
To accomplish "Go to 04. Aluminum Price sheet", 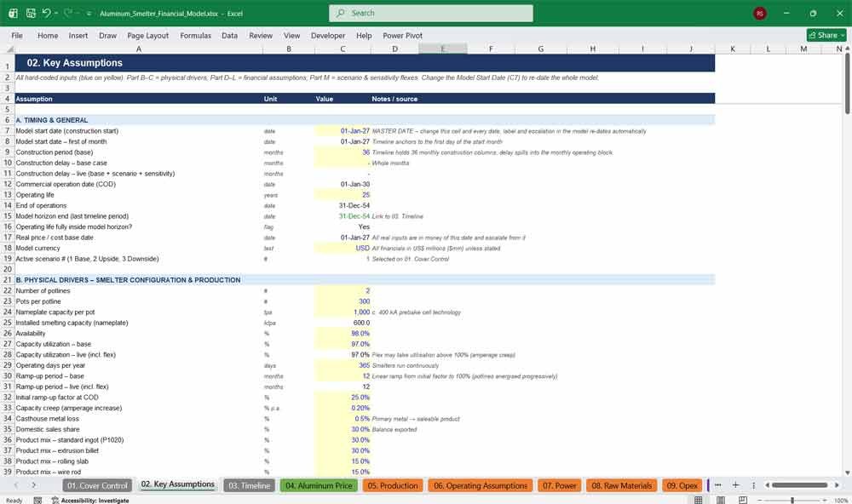I will click(319, 485).
